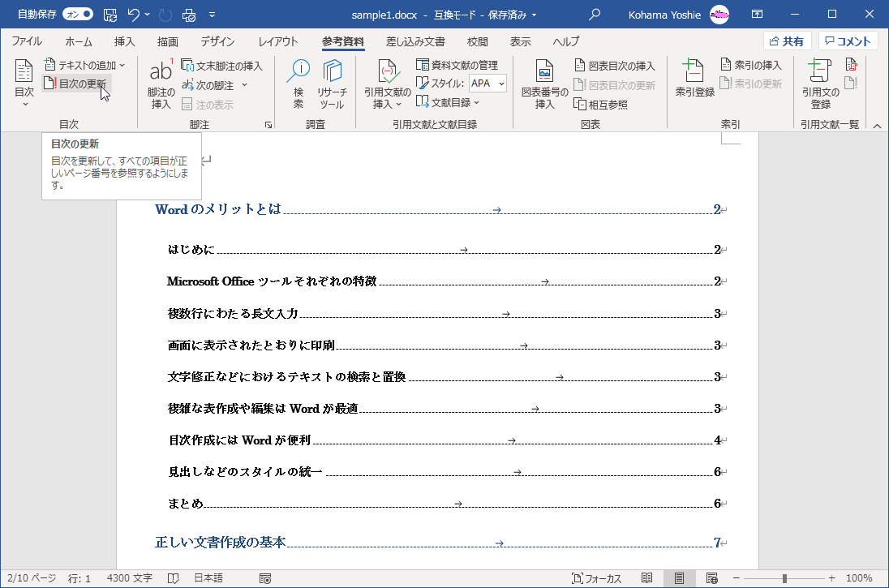The height and width of the screenshot is (588, 889).
Task: Open the 脚注 group dialog launcher
Action: click(268, 125)
